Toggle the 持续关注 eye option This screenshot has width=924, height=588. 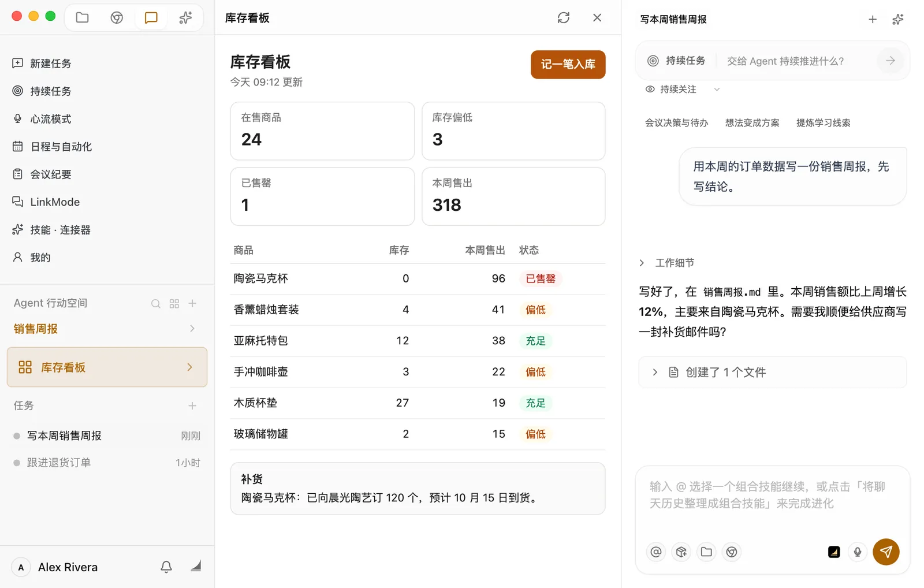(650, 90)
